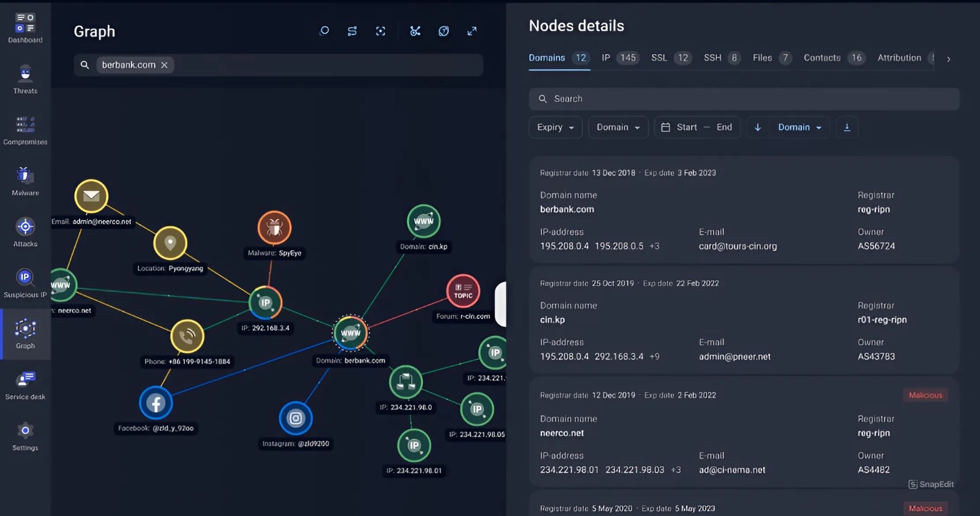
Task: Open the Malware sidebar section
Action: (x=25, y=181)
